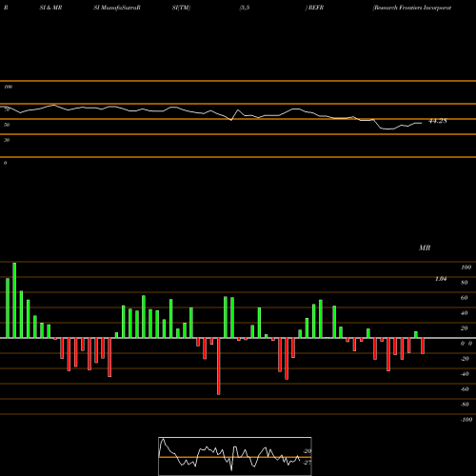Click the 'SI(TM)' header label

[x=181, y=8]
